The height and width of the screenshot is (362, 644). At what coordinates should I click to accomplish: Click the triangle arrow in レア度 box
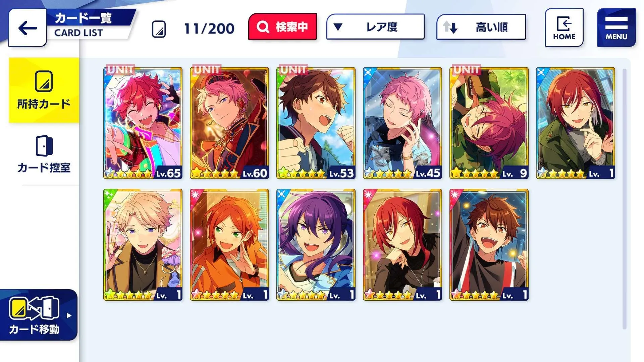[x=338, y=27]
